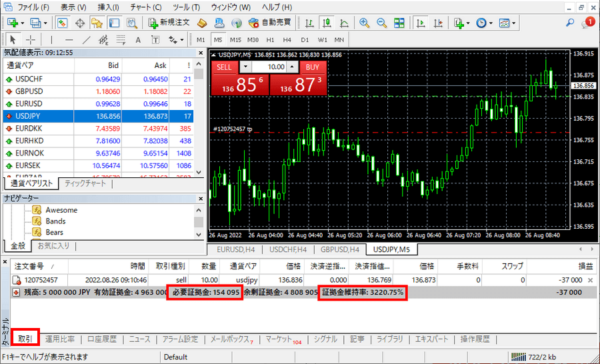This screenshot has height=364, width=600.
Task: Select the cursor arrow tool
Action: 13,40
